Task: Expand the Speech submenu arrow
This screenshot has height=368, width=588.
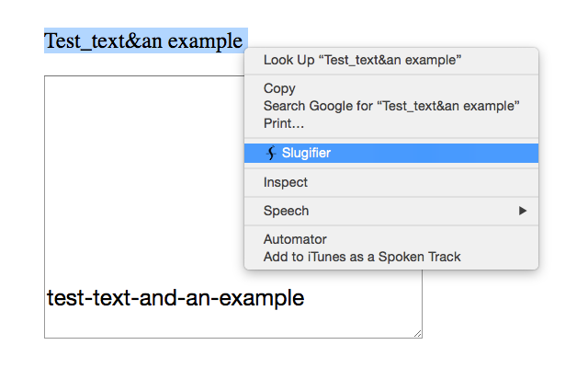Action: pos(523,211)
